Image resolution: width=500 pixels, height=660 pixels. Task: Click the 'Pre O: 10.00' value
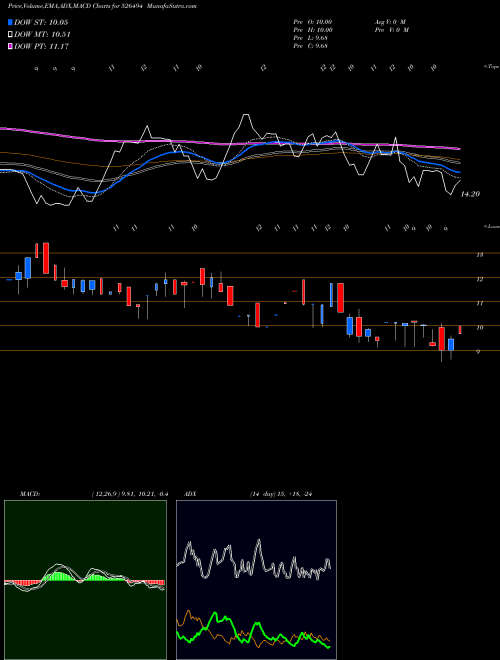coord(313,22)
